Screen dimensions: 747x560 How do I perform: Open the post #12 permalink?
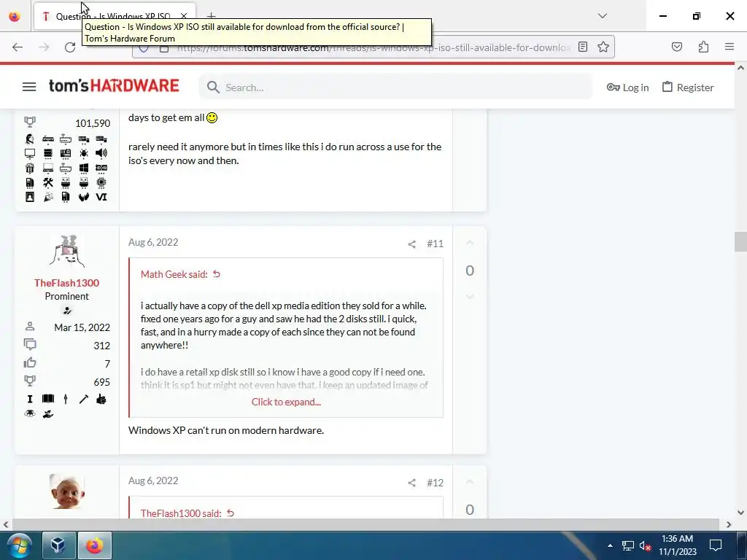(x=435, y=483)
